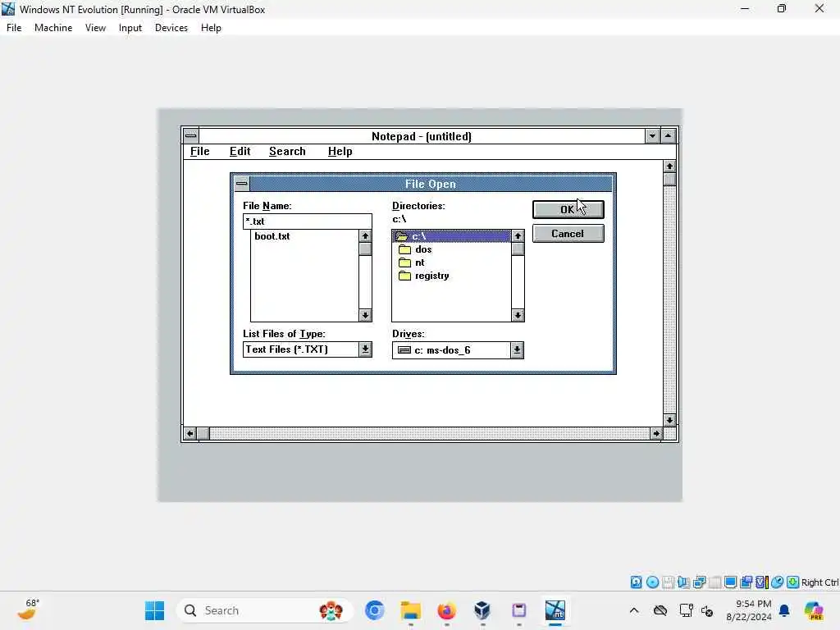The image size is (840, 630).
Task: Open VirtualBox Machine menu
Action: pyautogui.click(x=53, y=28)
